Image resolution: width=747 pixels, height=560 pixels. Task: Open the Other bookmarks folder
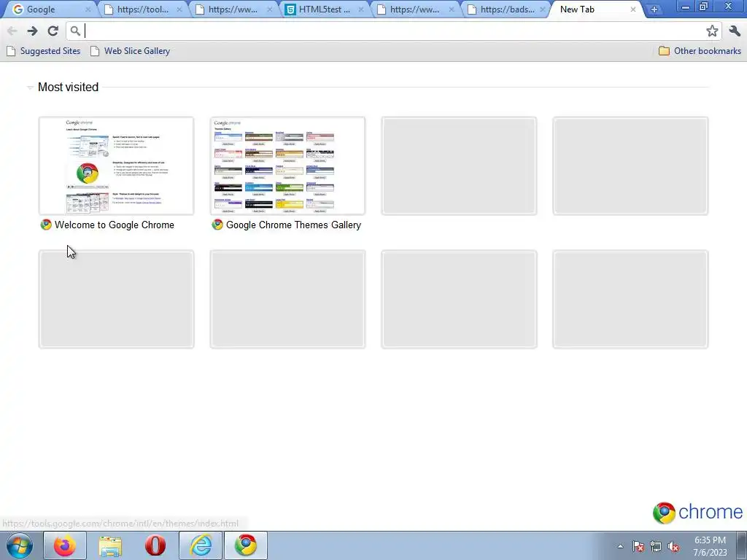pyautogui.click(x=700, y=51)
